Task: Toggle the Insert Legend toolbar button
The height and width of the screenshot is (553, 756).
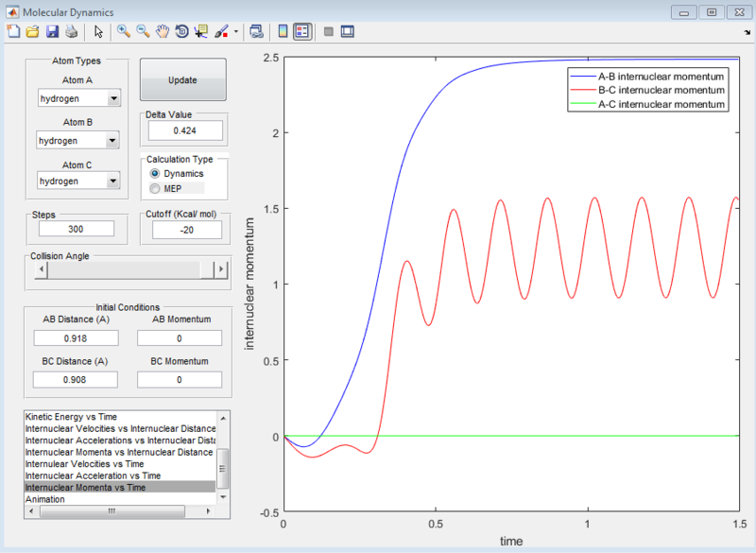Action: [301, 31]
